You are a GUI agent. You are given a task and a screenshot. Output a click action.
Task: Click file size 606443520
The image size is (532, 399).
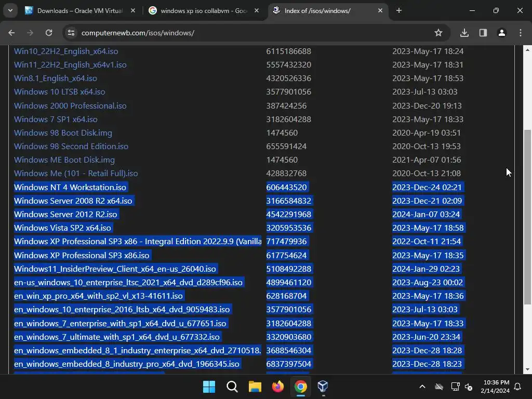(x=287, y=187)
